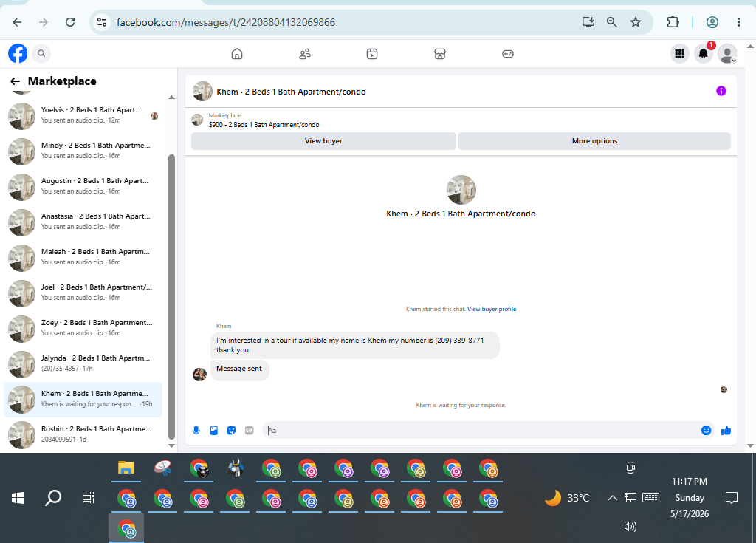Send a thumbs up like

(x=726, y=431)
